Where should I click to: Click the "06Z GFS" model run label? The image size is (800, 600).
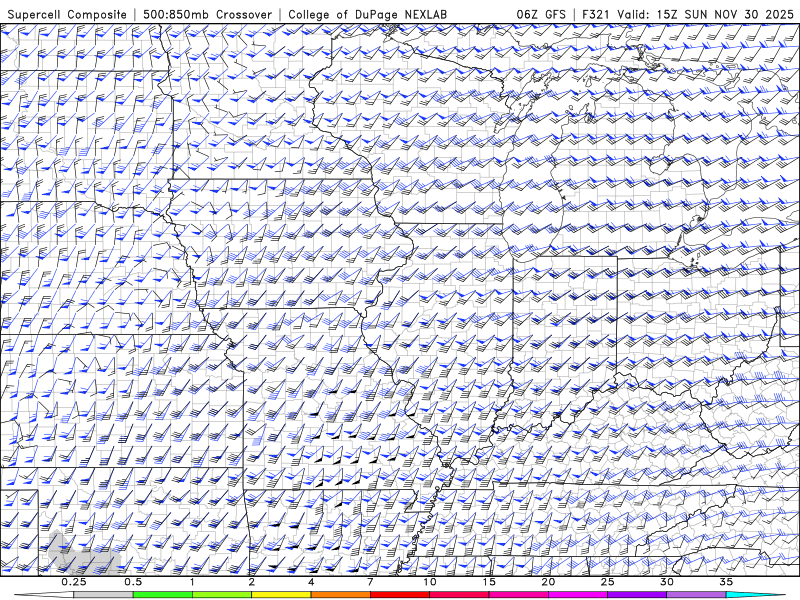541,14
